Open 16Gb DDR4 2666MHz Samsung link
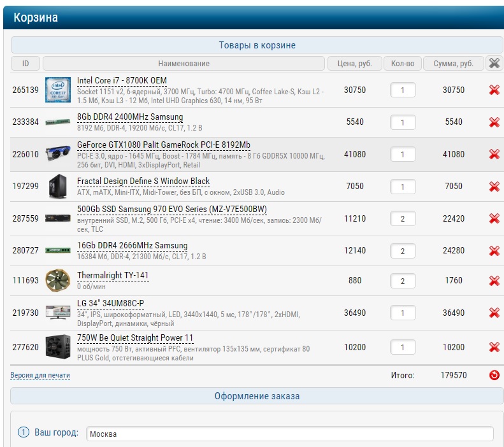The height and width of the screenshot is (447, 504). point(132,245)
